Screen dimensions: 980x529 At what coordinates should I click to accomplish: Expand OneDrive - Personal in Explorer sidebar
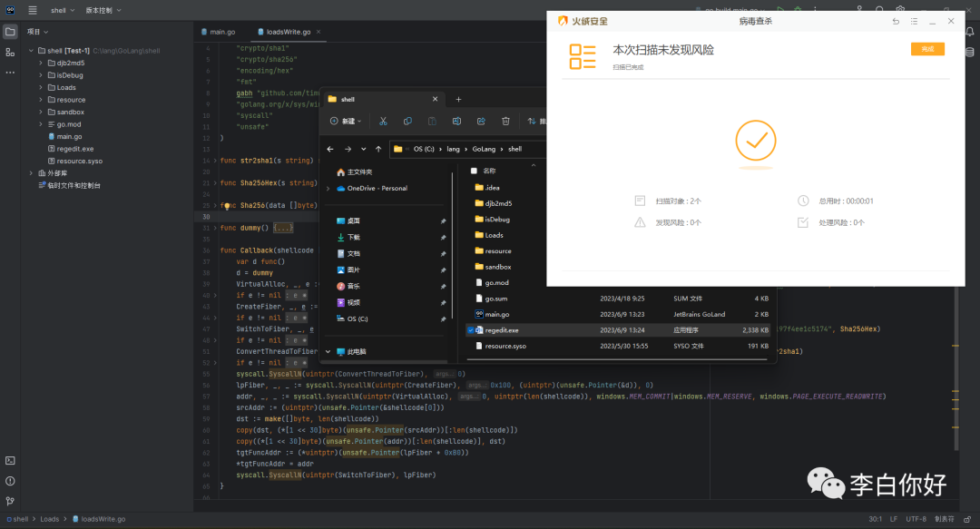tap(328, 188)
